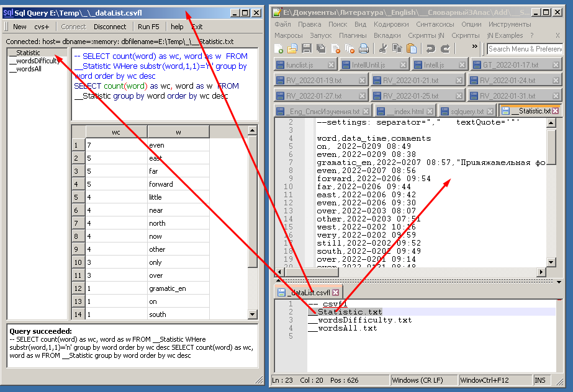
Task: Close the __Statistic.txt tab
Action: [556, 111]
